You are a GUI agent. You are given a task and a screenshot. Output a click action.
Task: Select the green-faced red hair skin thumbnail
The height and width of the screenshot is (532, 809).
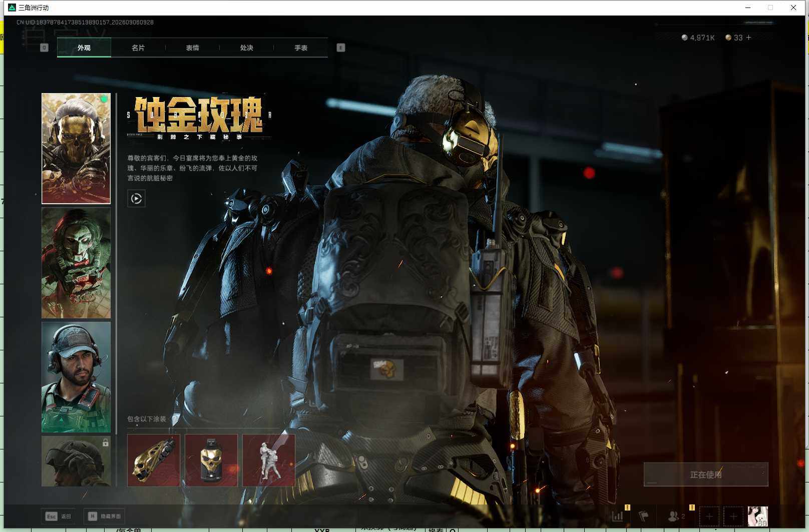76,263
